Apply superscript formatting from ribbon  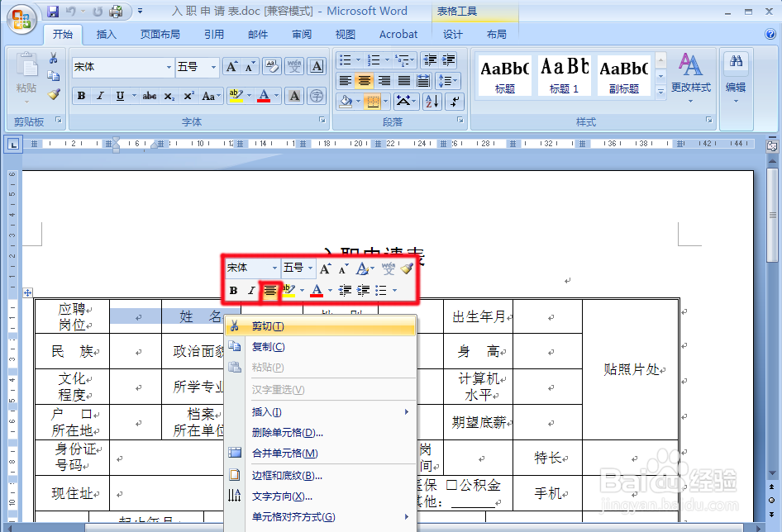click(x=188, y=96)
